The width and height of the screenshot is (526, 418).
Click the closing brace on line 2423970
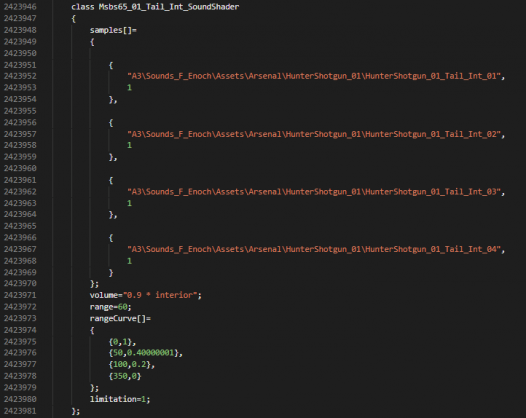pos(94,284)
